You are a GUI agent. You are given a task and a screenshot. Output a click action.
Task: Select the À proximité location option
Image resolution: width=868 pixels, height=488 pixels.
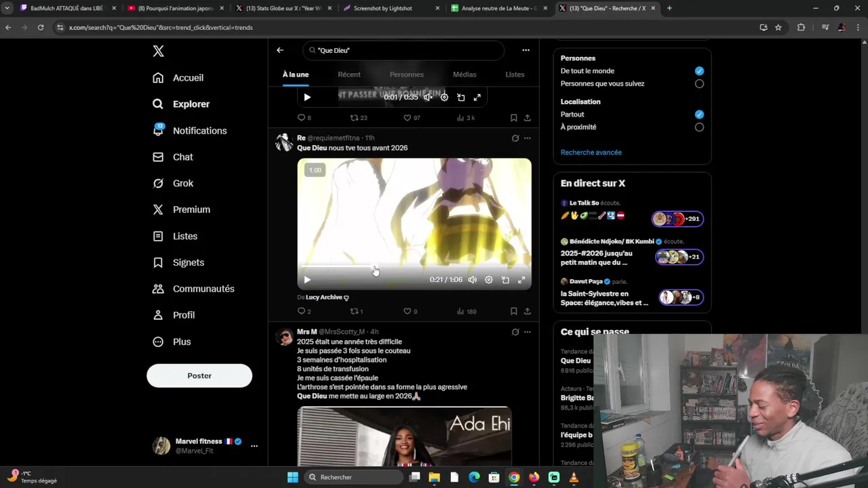click(x=699, y=127)
